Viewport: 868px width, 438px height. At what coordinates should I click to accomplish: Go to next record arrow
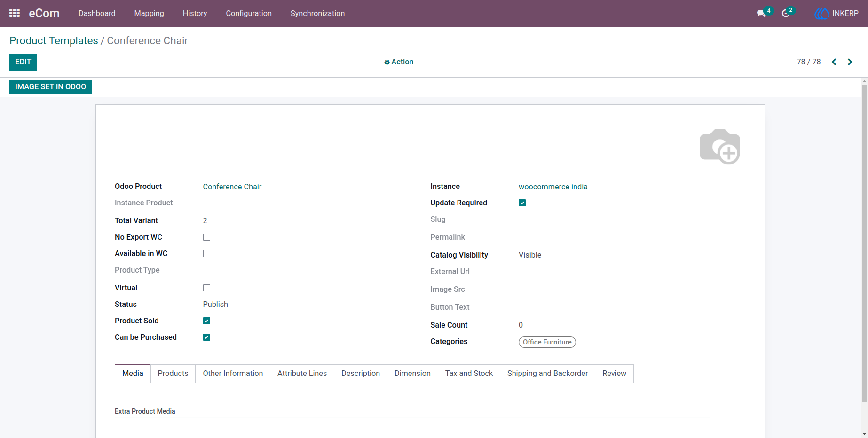coord(850,62)
